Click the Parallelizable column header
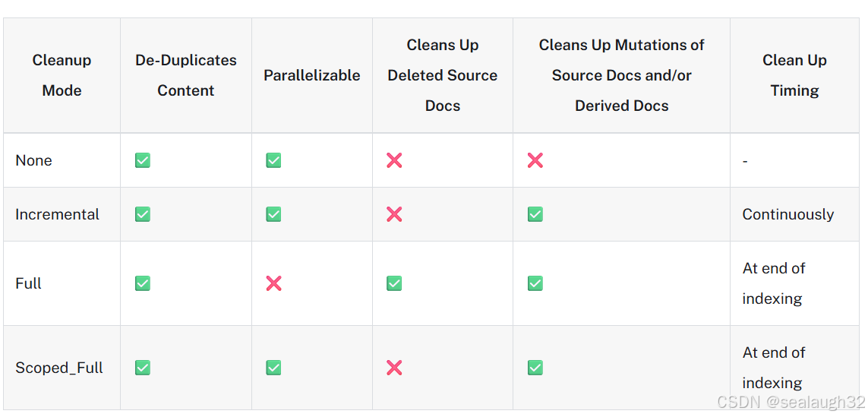The height and width of the screenshot is (417, 868). click(311, 75)
